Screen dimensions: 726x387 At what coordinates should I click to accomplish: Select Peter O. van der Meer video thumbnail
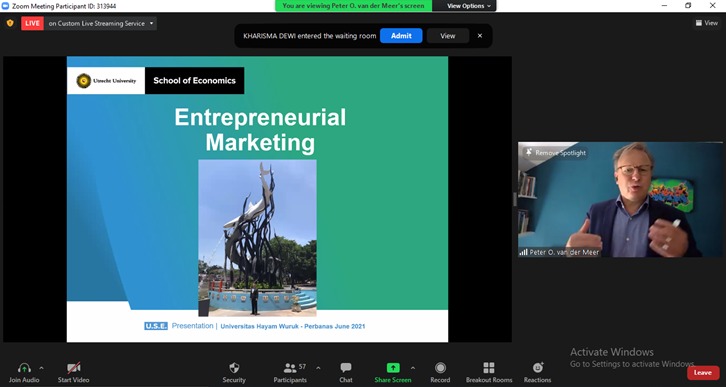tap(620, 200)
